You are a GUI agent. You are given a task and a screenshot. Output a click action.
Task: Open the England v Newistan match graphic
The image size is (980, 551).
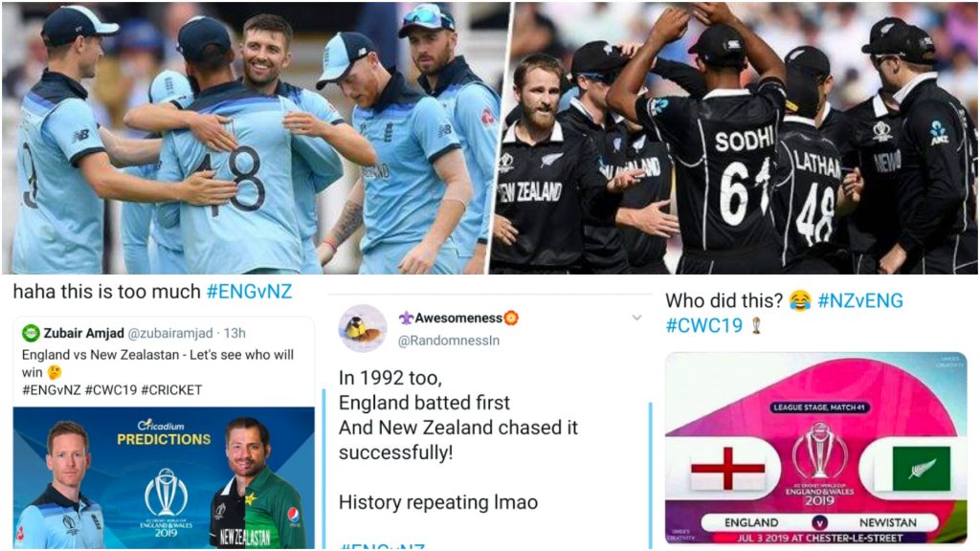click(x=815, y=448)
